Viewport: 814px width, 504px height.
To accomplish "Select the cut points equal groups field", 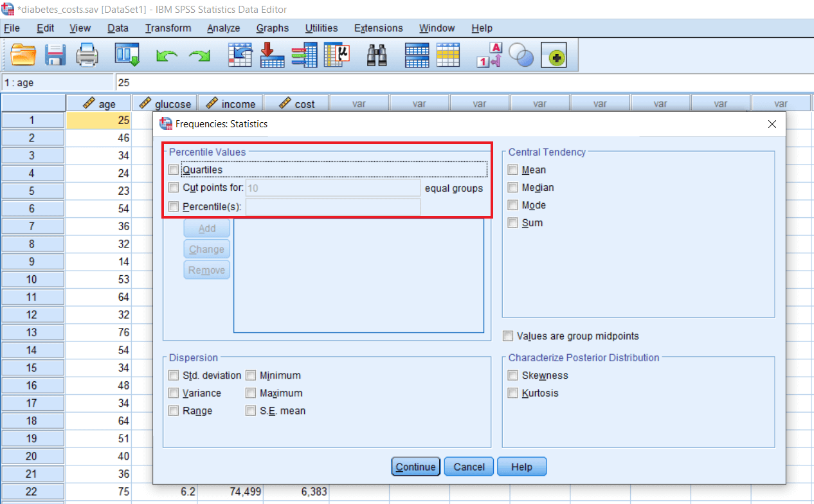I will click(x=332, y=187).
